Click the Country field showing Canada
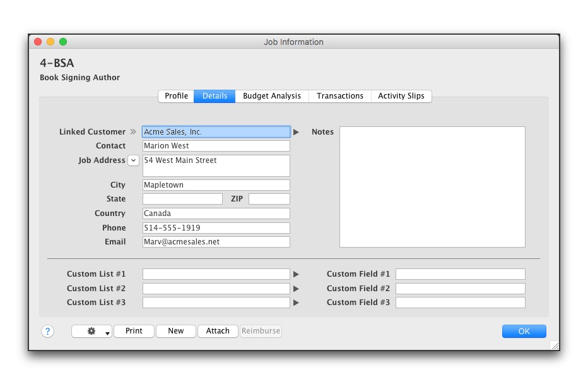Viewport: 588px width, 384px height. click(216, 213)
